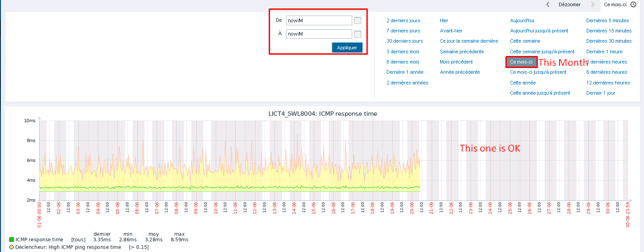Pick Dernières 30 minutes
The image size is (644, 252).
point(609,41)
